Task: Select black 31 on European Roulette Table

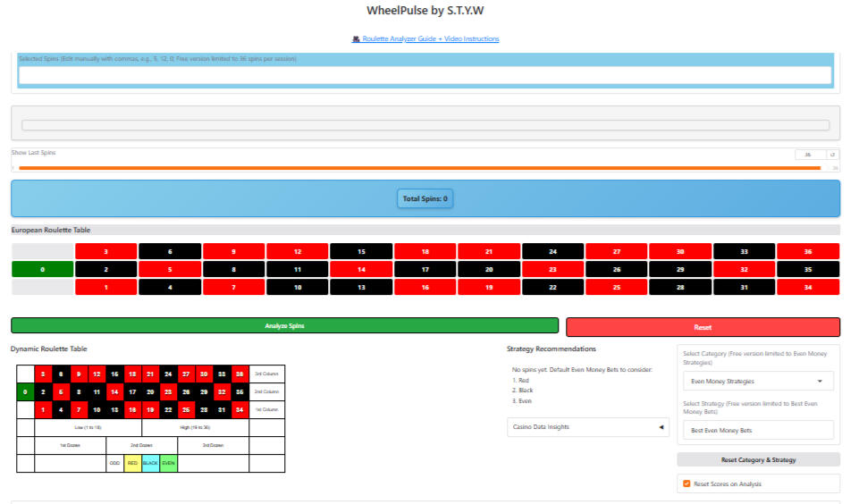Action: tap(744, 287)
